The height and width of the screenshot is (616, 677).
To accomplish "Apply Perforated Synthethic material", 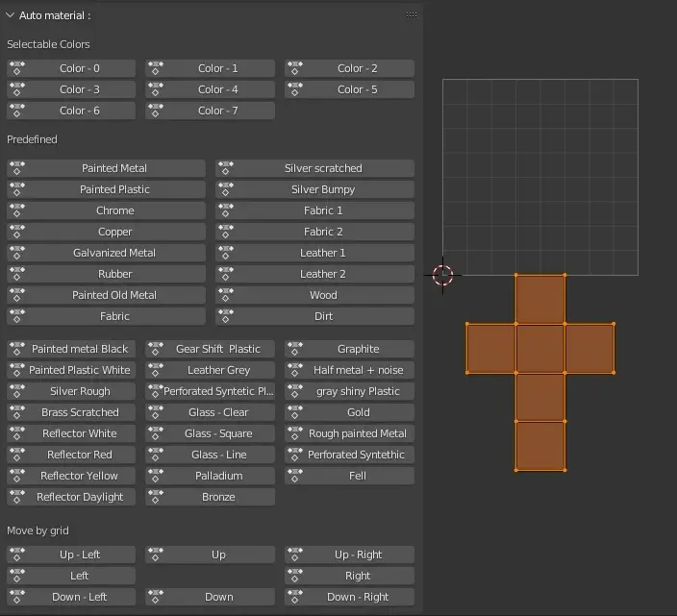I will [x=356, y=455].
